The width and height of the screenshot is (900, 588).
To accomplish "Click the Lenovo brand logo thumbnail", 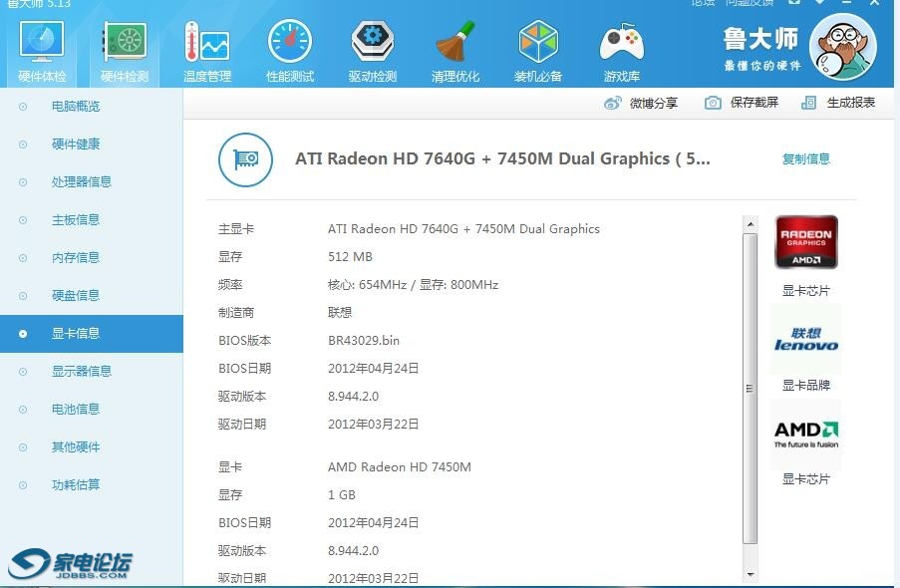I will tap(806, 339).
